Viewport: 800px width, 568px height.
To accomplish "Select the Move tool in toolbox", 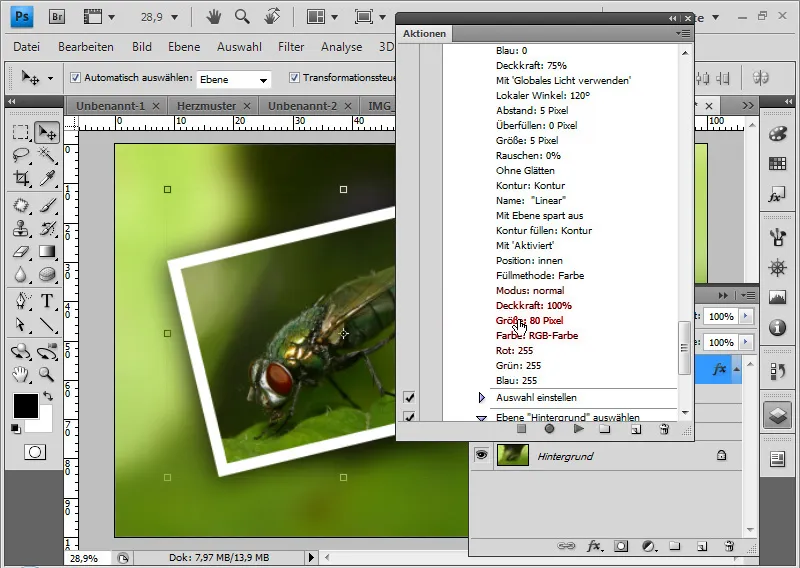I will (x=47, y=133).
